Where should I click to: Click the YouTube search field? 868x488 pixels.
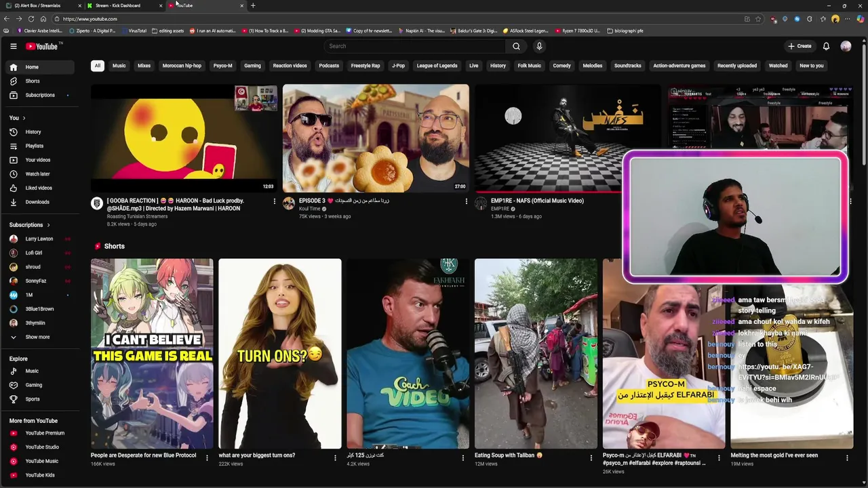coord(414,46)
